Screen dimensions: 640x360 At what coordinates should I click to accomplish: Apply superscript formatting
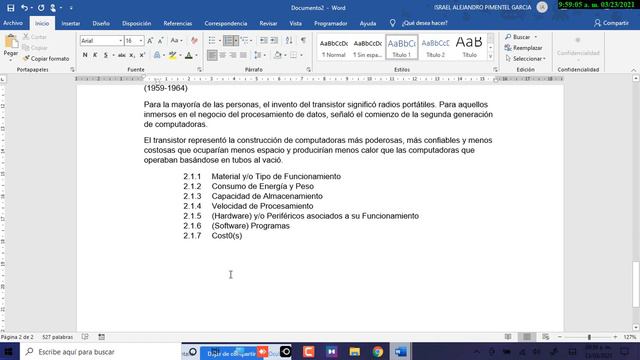(142, 55)
